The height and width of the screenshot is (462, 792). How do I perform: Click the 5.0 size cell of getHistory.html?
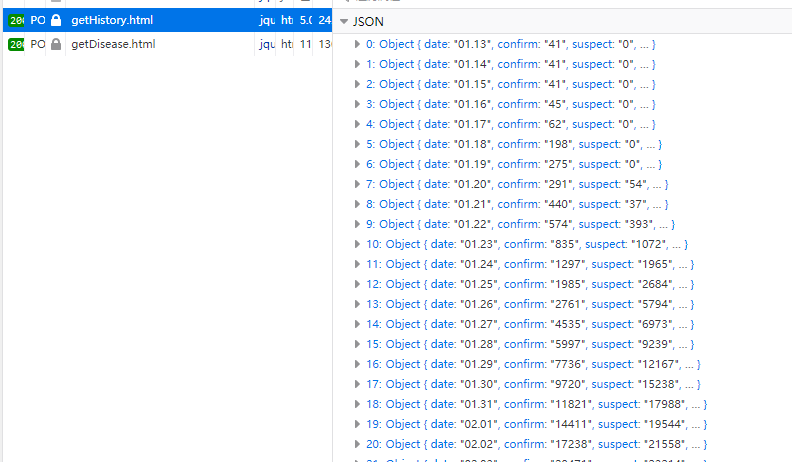pos(306,20)
